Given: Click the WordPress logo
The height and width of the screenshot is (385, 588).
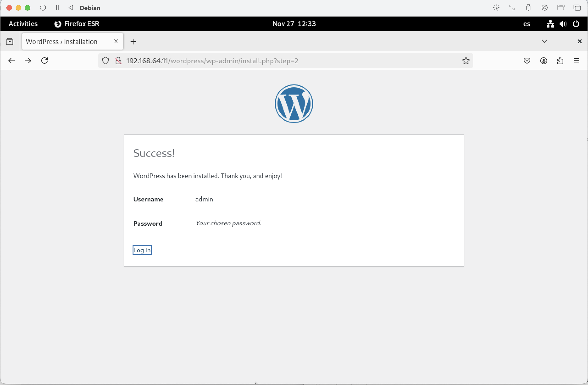Looking at the screenshot, I should point(294,104).
